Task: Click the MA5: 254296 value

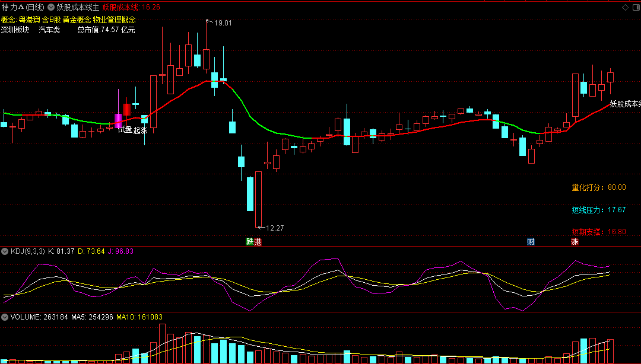Action: click(92, 317)
